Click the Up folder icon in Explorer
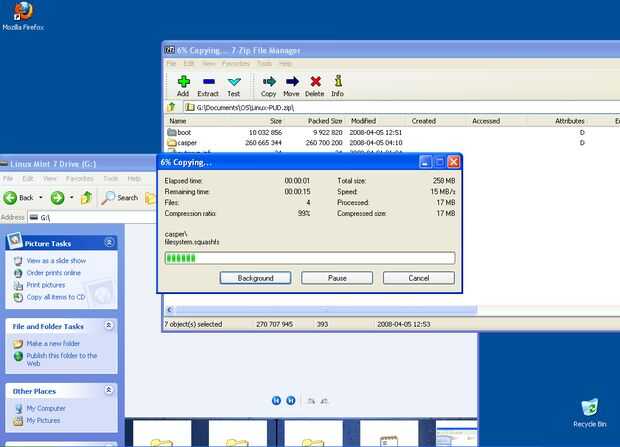This screenshot has width=620, height=447. 86,197
